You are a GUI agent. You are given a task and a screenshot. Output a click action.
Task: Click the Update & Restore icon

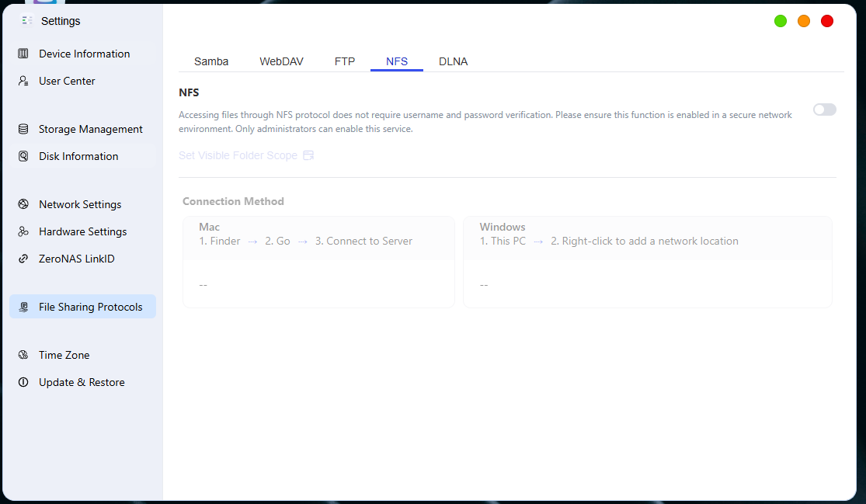23,382
